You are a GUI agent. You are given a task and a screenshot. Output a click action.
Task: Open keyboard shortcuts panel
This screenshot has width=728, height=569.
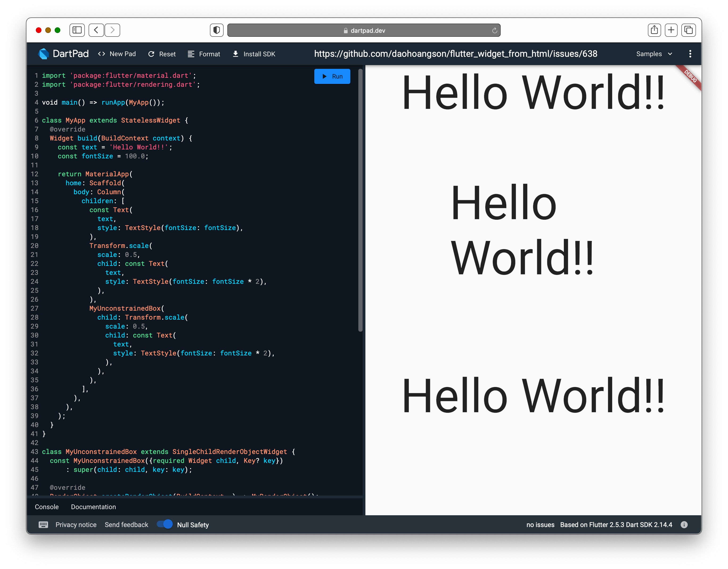(43, 524)
